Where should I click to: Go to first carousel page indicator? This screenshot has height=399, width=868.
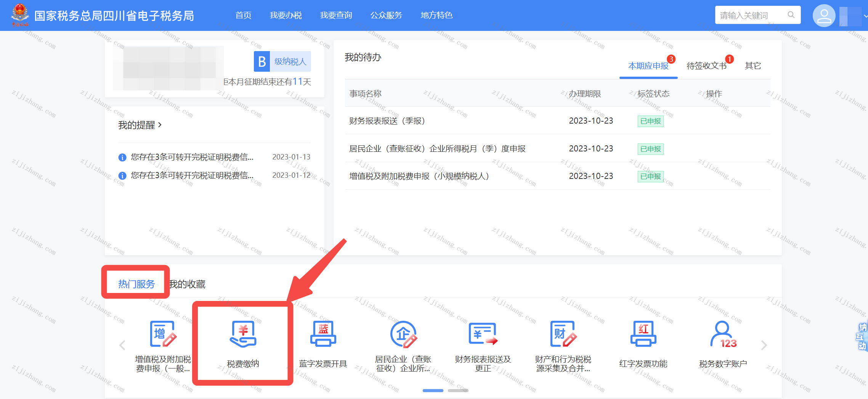pyautogui.click(x=433, y=391)
